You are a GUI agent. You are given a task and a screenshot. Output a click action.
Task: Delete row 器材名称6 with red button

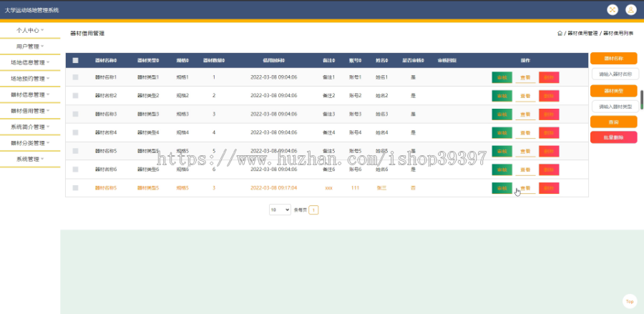click(x=549, y=170)
